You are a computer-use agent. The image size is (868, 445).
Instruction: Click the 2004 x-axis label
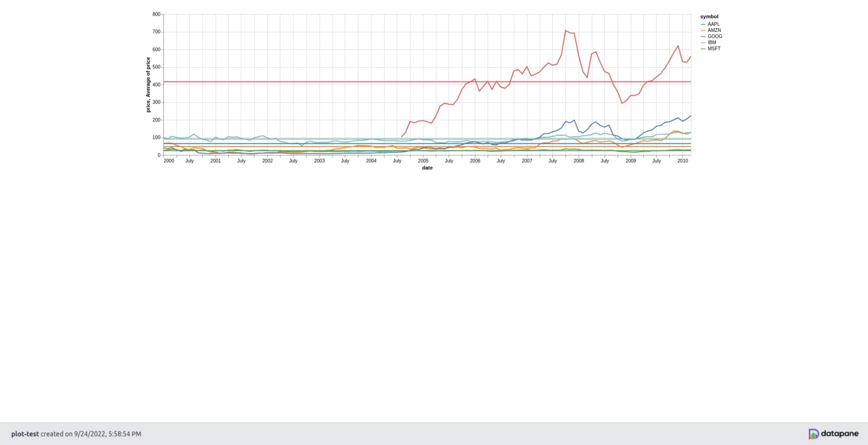(x=371, y=161)
